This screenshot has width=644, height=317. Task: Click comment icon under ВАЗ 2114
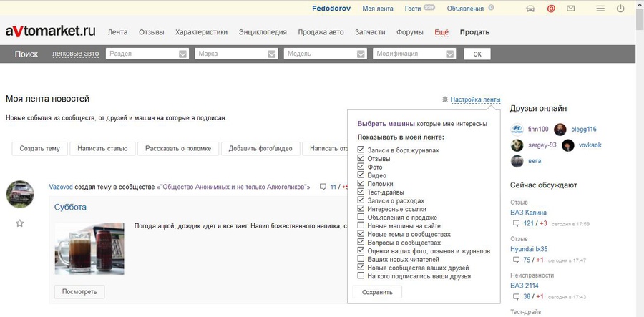click(x=516, y=296)
